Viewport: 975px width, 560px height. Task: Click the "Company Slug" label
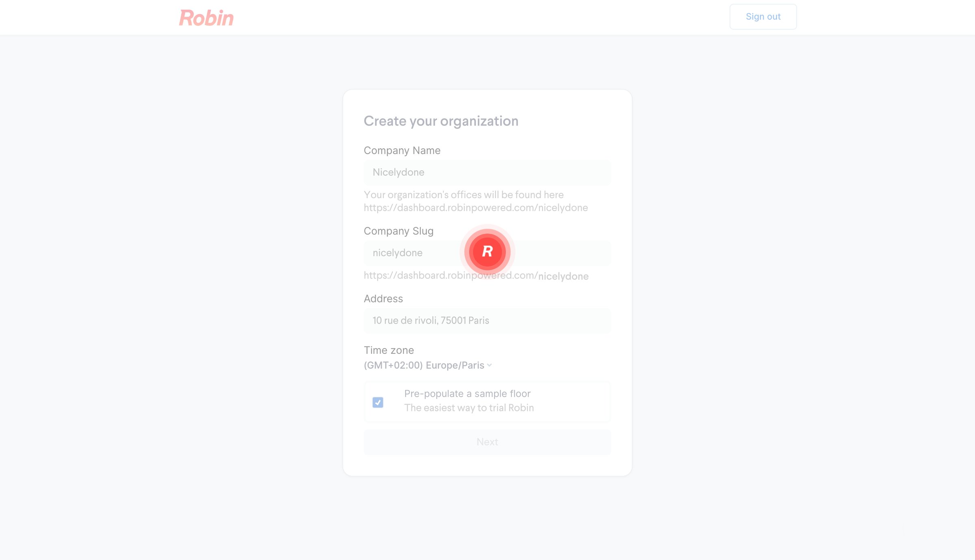coord(399,231)
